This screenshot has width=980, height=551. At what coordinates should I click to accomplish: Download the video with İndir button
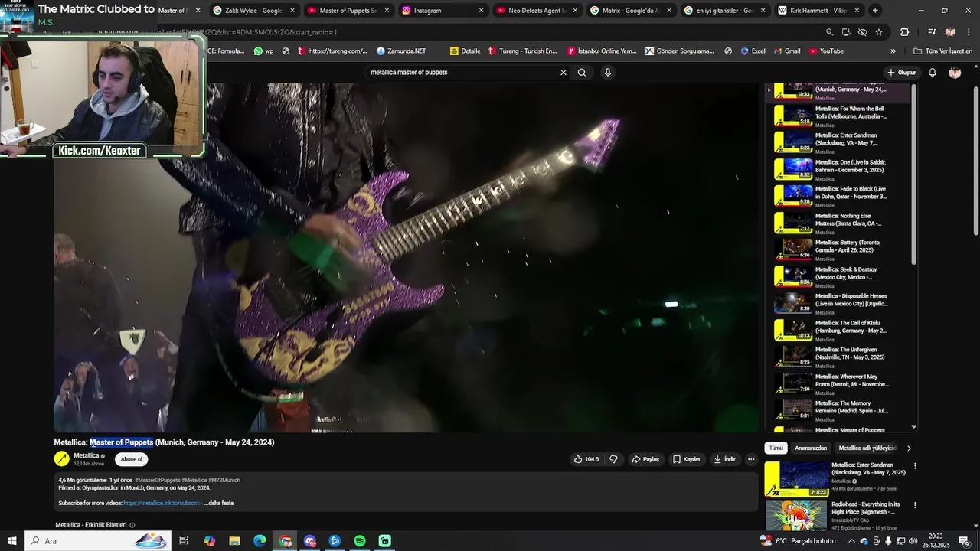click(x=724, y=459)
